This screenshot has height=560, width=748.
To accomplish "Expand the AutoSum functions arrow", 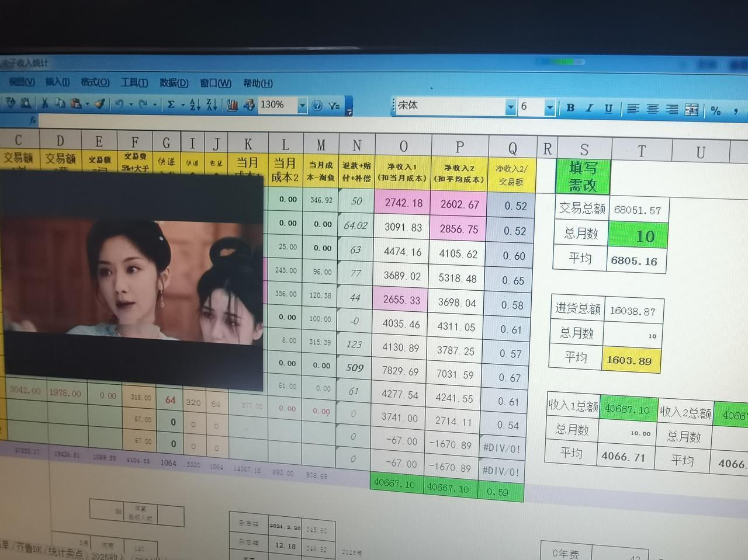I will (x=182, y=105).
